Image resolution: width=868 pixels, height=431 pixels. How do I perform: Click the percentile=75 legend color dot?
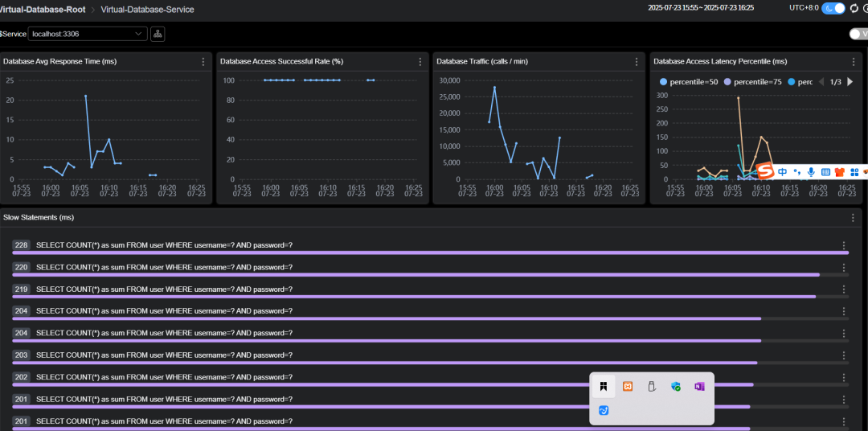click(x=727, y=82)
